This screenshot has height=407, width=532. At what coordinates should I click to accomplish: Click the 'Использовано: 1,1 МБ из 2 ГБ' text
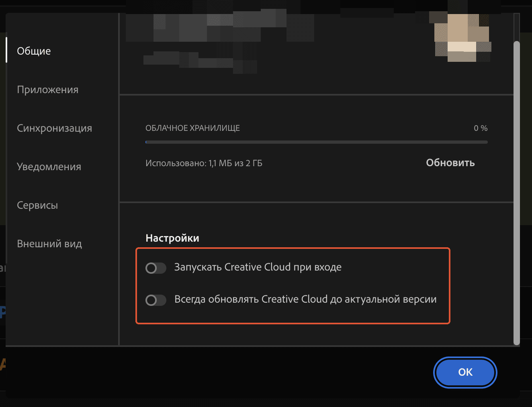[x=204, y=163]
